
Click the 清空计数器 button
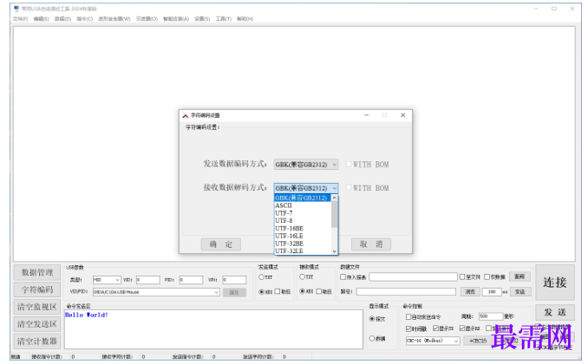[x=37, y=341]
